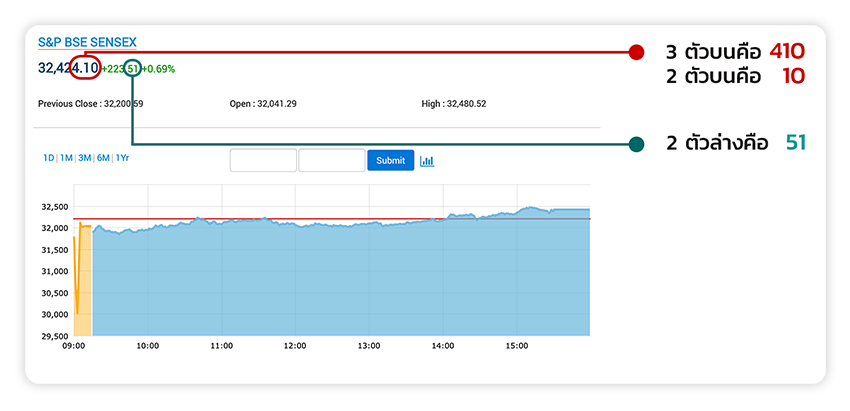Viewport: 850px width, 411px height.
Task: Click the first date input field
Action: tap(263, 160)
